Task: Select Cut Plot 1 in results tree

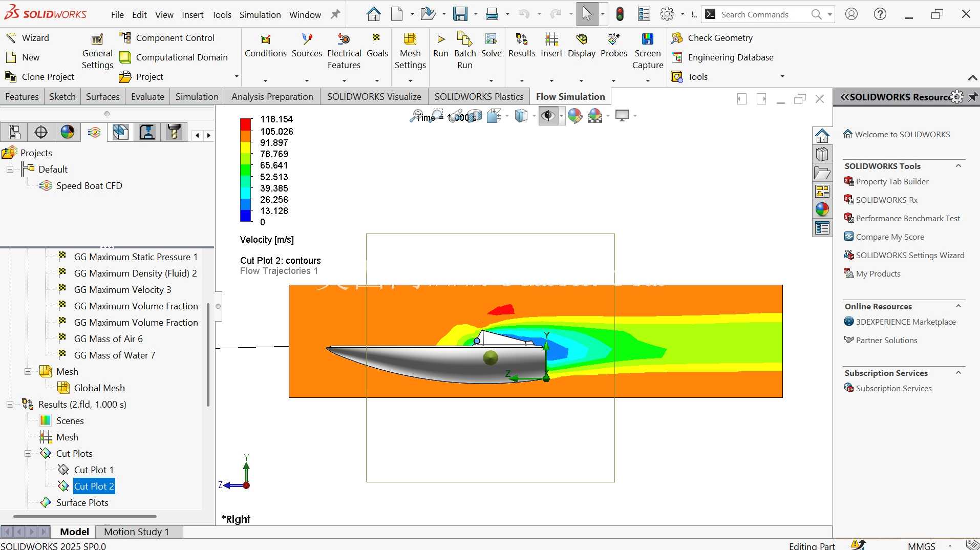Action: 86,470
